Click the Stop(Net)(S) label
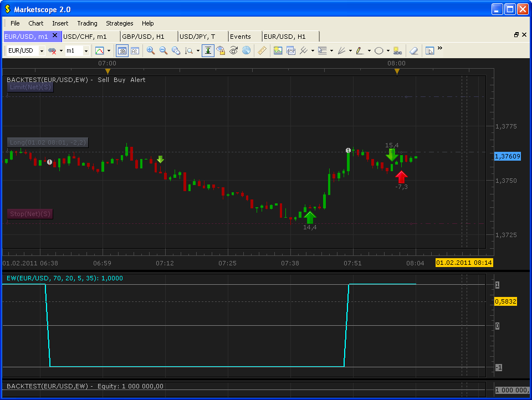Screen dimensions: 532x400 coord(30,214)
